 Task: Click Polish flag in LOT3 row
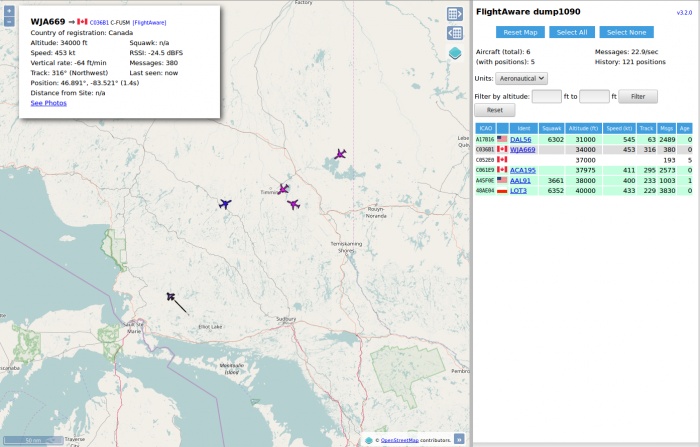502,191
